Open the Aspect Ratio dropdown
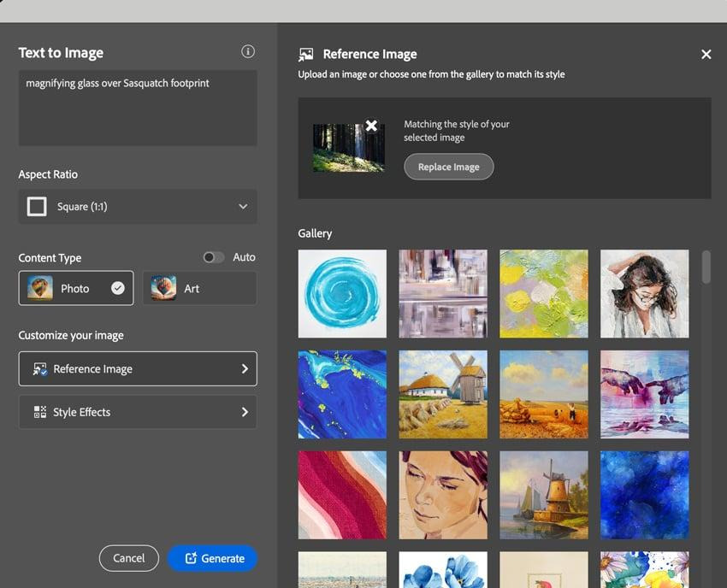The image size is (727, 588). click(138, 207)
